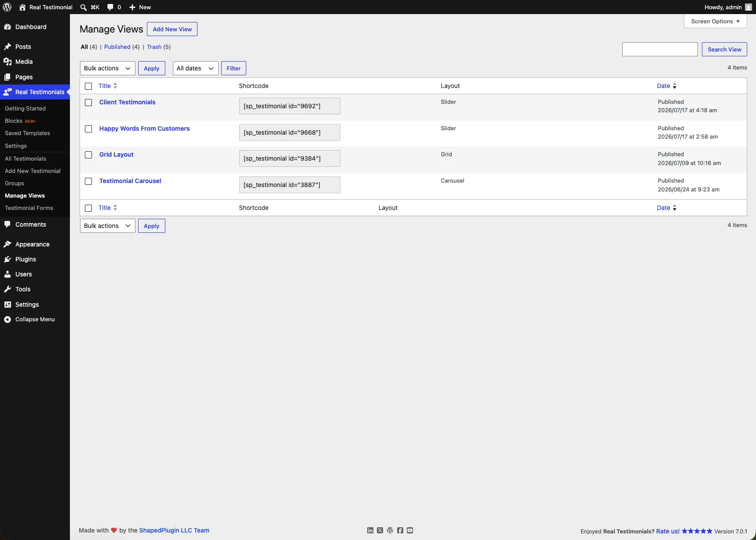Click the five-star rating in the footer
The height and width of the screenshot is (540, 756).
pyautogui.click(x=697, y=531)
